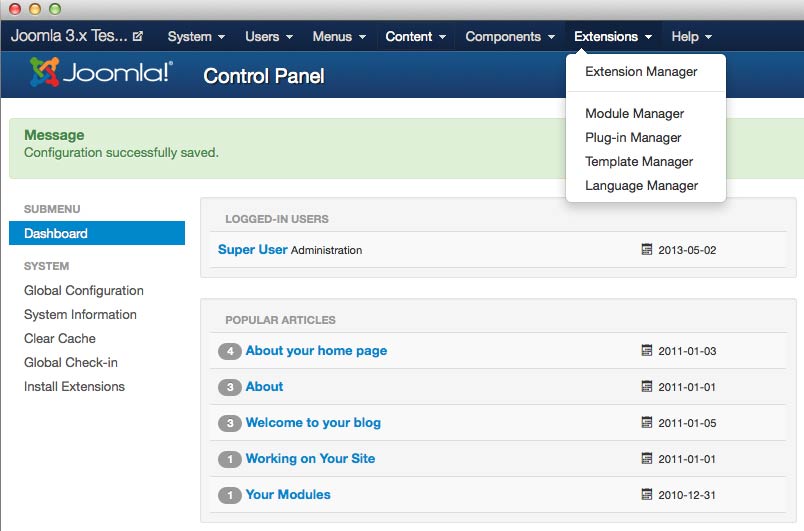Screen dimensions: 804x531
Task: Select Template Manager menu entry
Action: coord(639,162)
